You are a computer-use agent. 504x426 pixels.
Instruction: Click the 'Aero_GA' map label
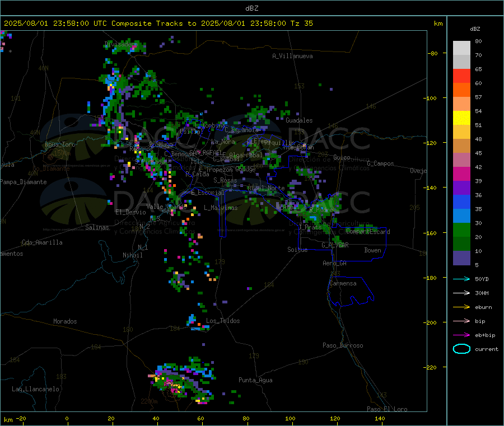335,263
